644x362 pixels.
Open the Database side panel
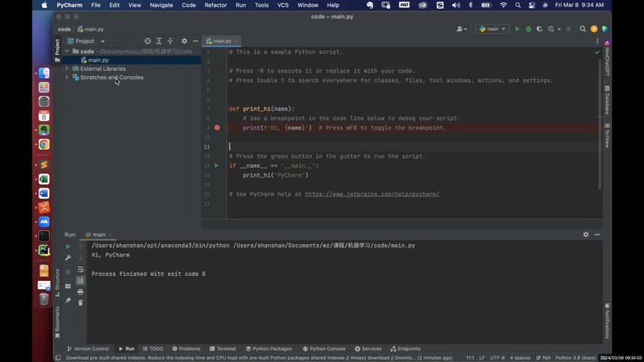pos(607,100)
